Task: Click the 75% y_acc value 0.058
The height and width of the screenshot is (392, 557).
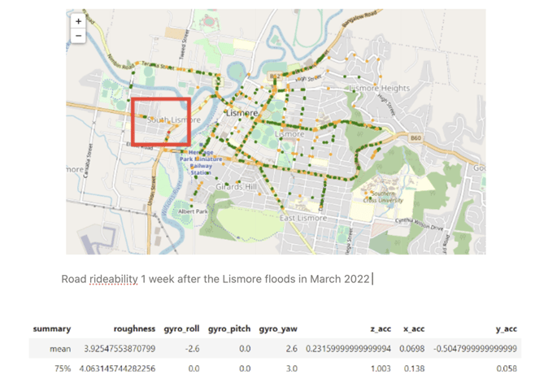Action: pyautogui.click(x=507, y=368)
